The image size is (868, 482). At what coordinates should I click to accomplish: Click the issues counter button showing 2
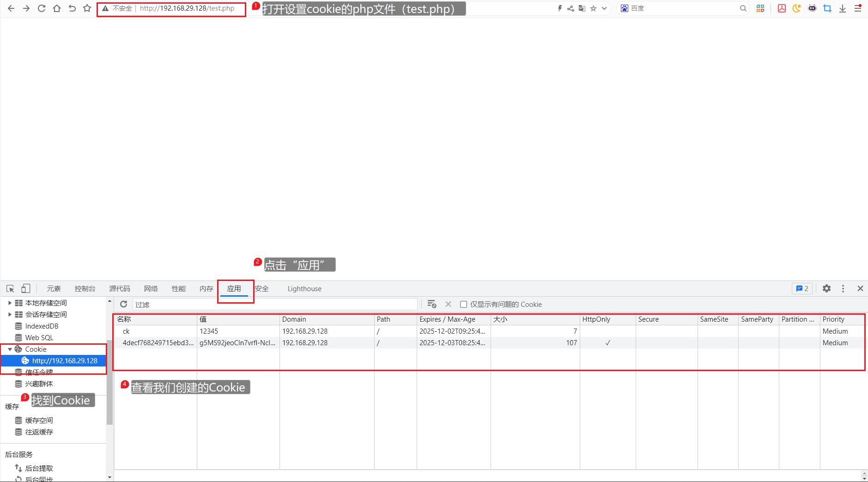pos(802,288)
